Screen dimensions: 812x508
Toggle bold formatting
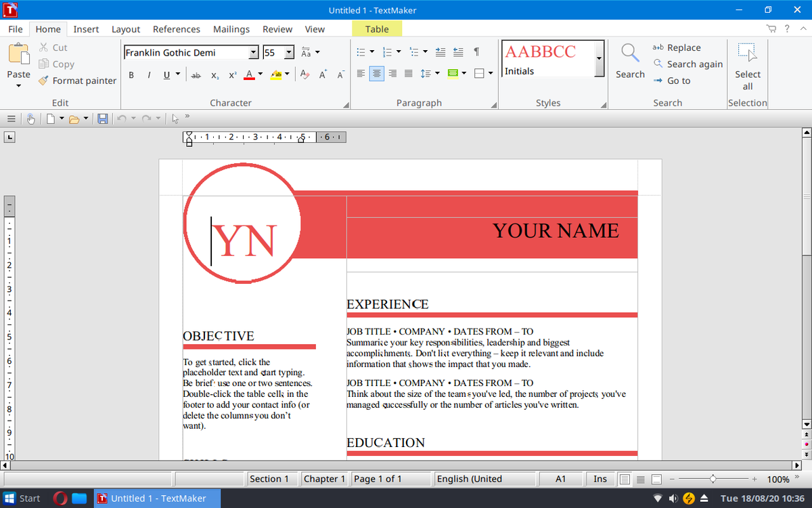point(131,75)
